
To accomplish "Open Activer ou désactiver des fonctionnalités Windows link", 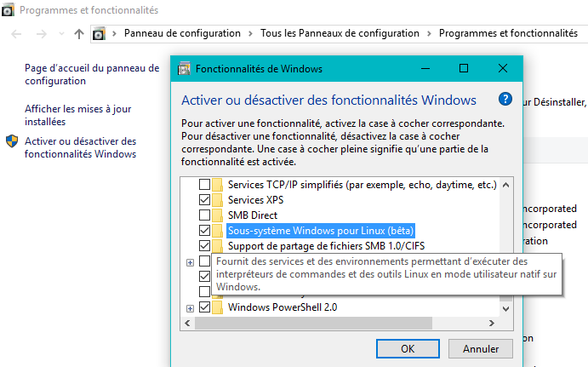I will pyautogui.click(x=80, y=147).
